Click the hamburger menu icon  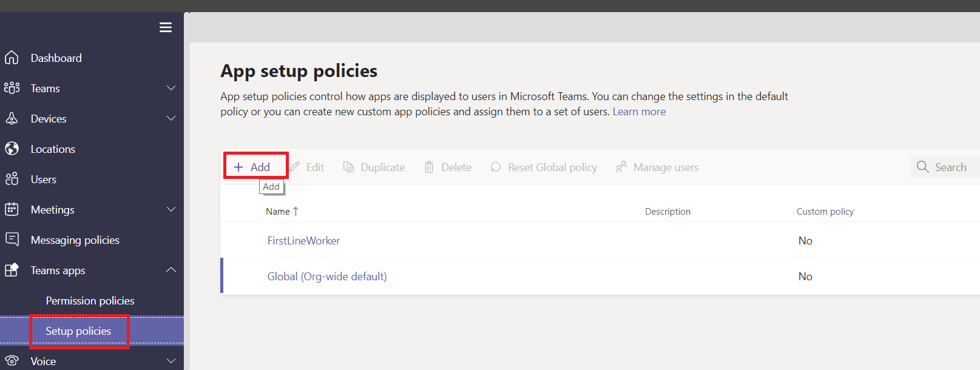pyautogui.click(x=165, y=27)
